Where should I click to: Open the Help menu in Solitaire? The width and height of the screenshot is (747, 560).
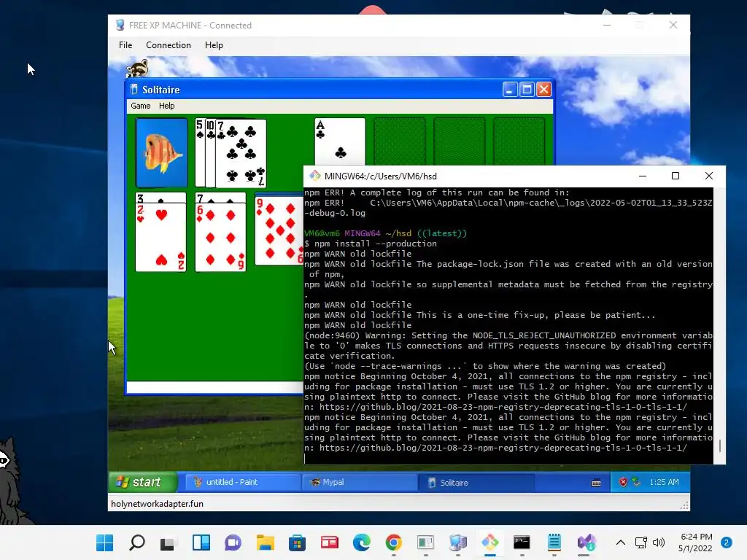tap(167, 106)
